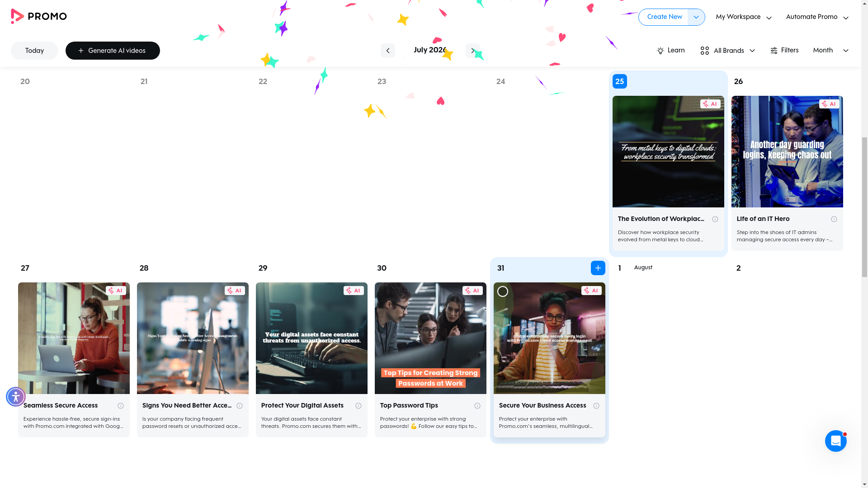
Task: Click the 'Protect Your Digital Assets' title
Action: click(302, 406)
